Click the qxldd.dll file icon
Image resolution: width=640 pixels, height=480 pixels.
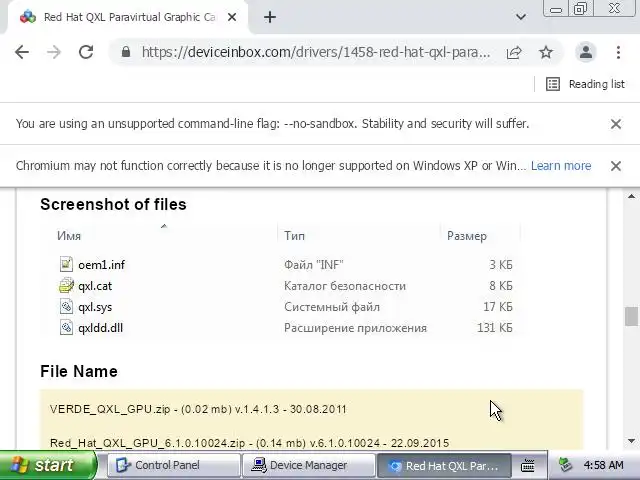[66, 328]
